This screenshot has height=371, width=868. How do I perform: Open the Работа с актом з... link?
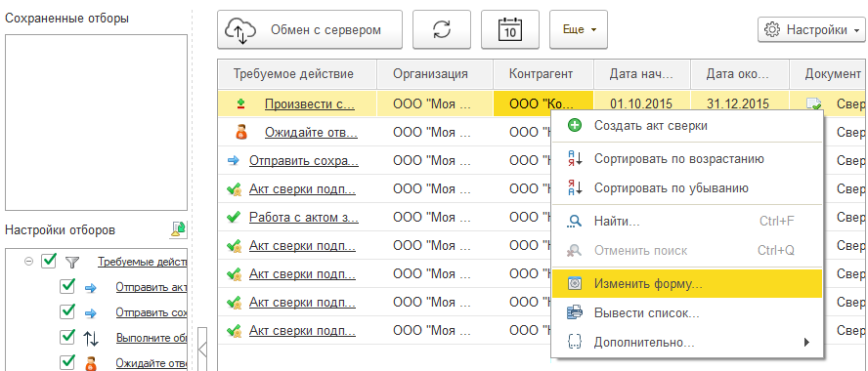(x=303, y=218)
